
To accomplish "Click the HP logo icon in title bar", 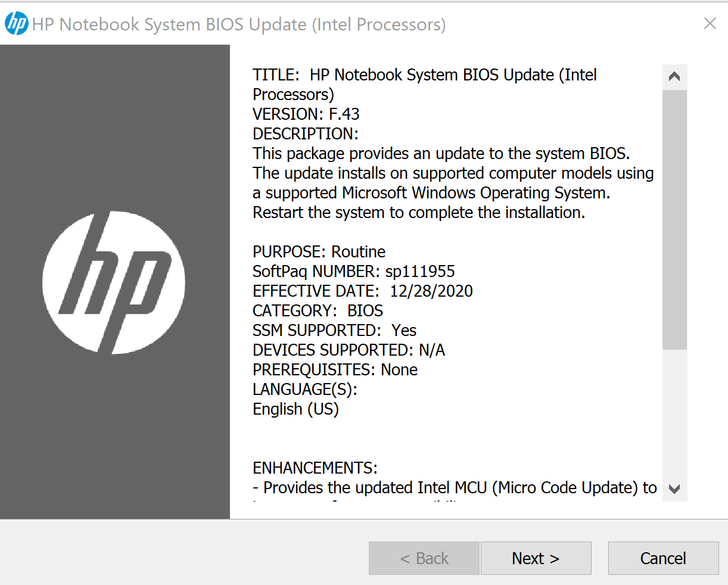I will coord(16,24).
